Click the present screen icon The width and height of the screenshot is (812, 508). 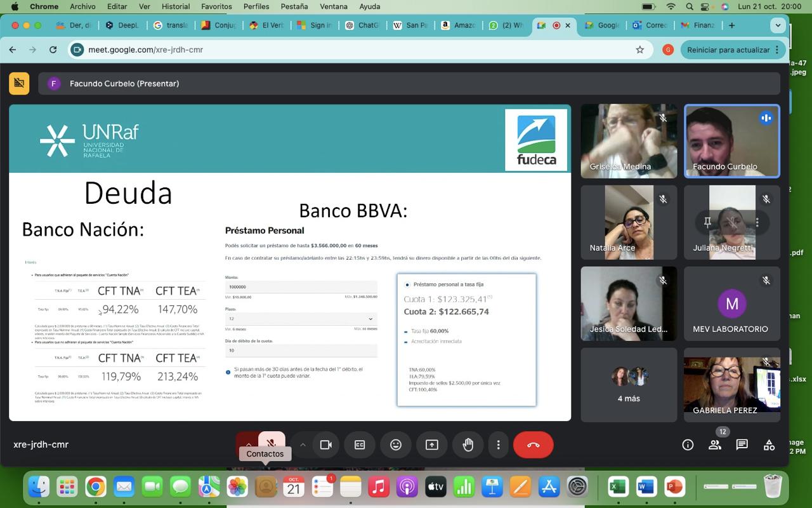[432, 444]
